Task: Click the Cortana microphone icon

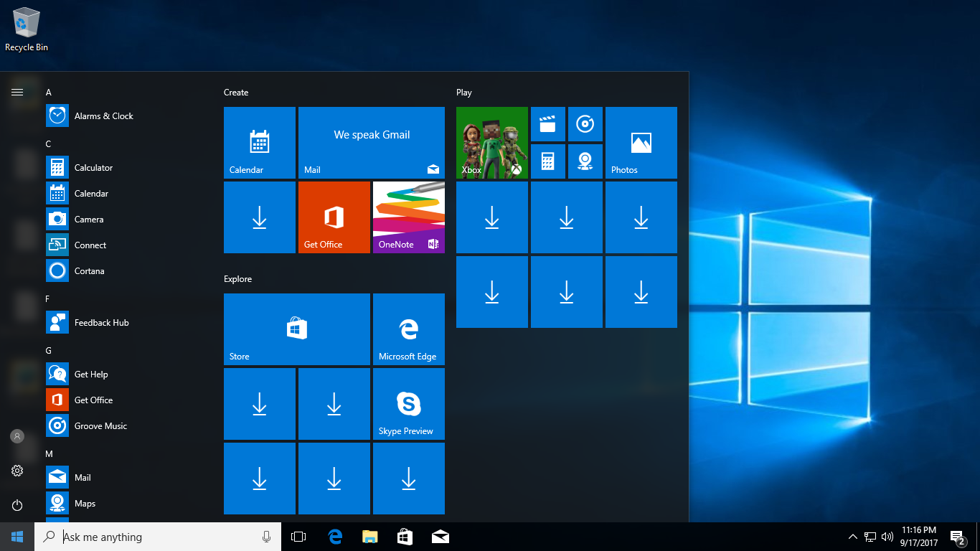Action: coord(266,537)
